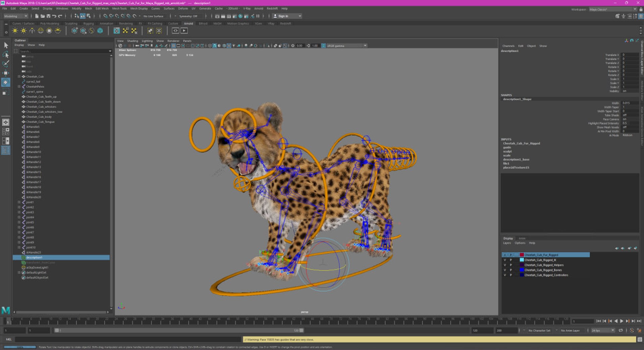Image resolution: width=644 pixels, height=350 pixels.
Task: Toggle visibility of Cheetah_Cub_Rigged_Helpers layer
Action: click(x=505, y=265)
